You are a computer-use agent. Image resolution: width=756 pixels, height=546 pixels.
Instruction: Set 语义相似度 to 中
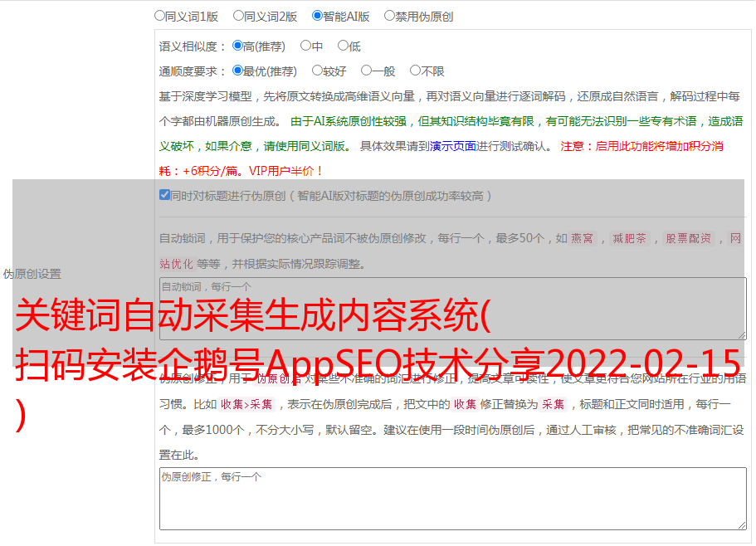[x=305, y=46]
